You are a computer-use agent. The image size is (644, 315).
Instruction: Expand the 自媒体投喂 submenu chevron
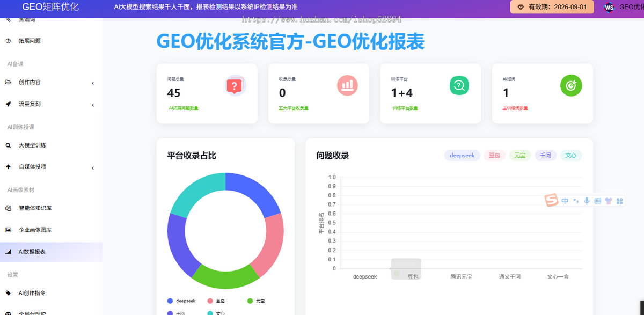93,168
